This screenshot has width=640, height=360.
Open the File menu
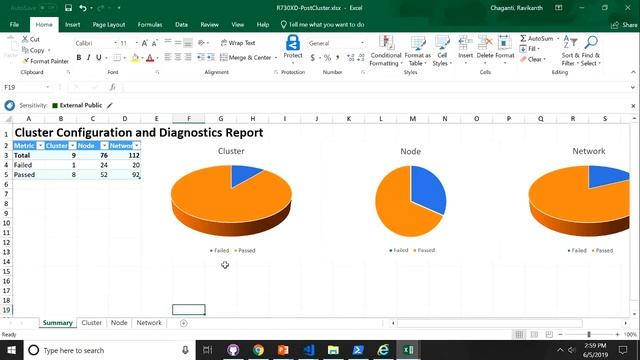pyautogui.click(x=14, y=24)
